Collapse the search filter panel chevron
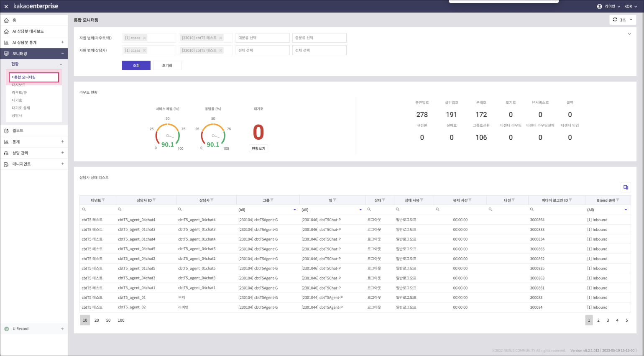Screen dimensions: 644x356 tap(629, 34)
